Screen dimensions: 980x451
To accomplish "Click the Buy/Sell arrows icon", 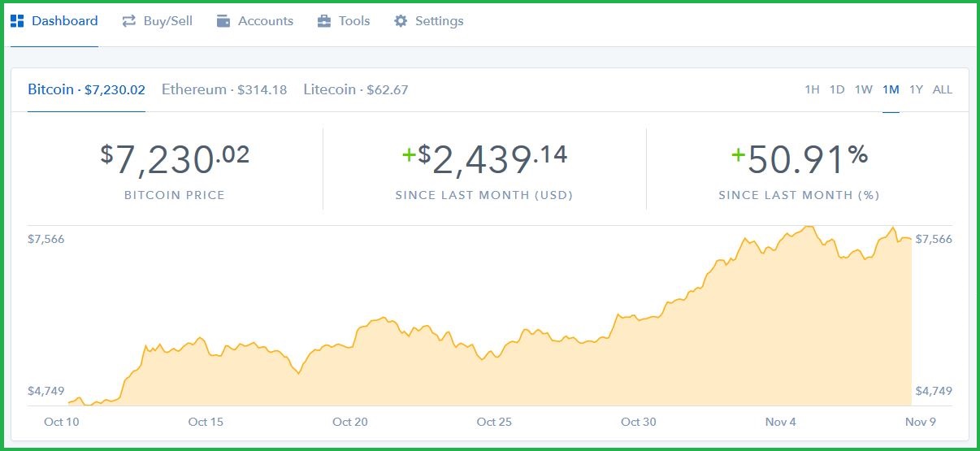I will coord(128,21).
